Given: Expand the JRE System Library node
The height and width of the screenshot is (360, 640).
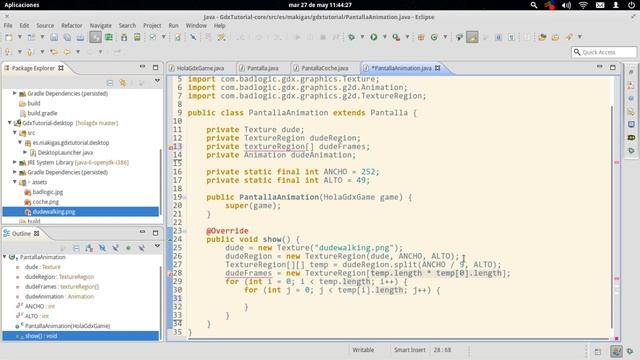Looking at the screenshot, I should [x=15, y=162].
